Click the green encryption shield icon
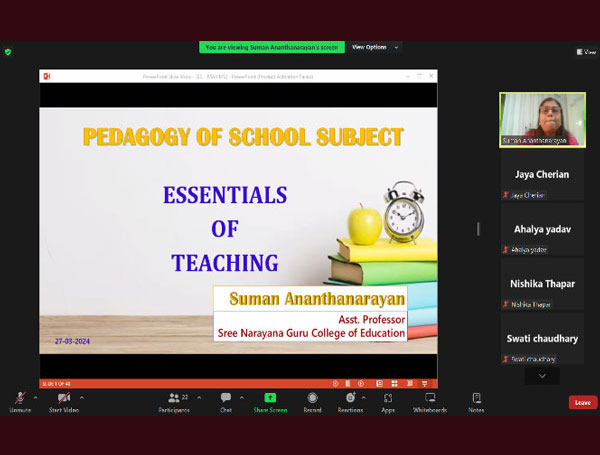Image resolution: width=600 pixels, height=455 pixels. (8, 52)
